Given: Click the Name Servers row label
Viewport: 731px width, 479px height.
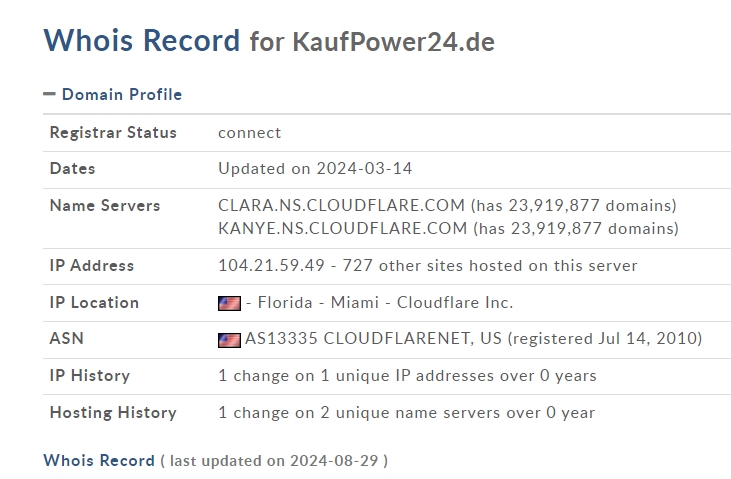Looking at the screenshot, I should pyautogui.click(x=105, y=206).
